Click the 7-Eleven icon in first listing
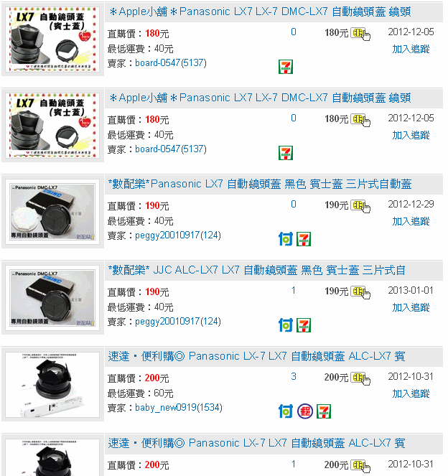 tap(285, 67)
